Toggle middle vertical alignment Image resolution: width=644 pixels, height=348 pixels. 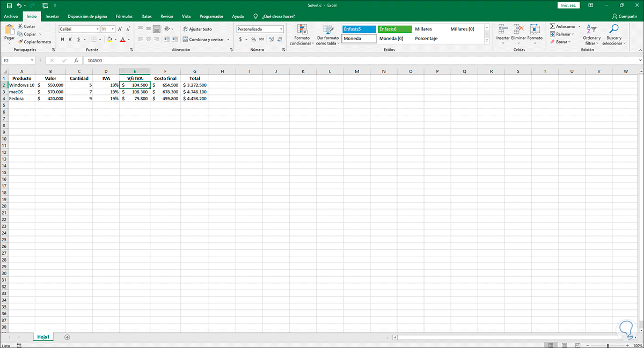[148, 29]
